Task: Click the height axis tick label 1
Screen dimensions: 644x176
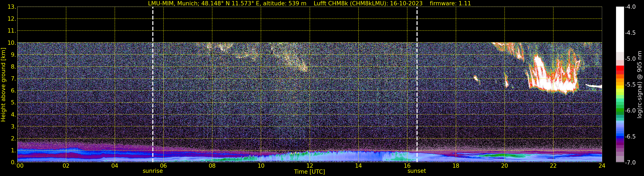Action: (x=13, y=150)
